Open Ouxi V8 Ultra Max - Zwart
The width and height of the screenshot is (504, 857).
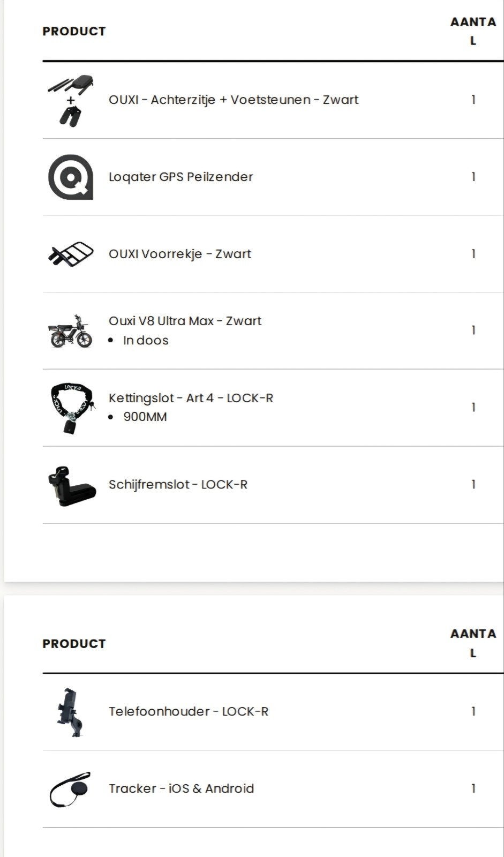click(185, 321)
